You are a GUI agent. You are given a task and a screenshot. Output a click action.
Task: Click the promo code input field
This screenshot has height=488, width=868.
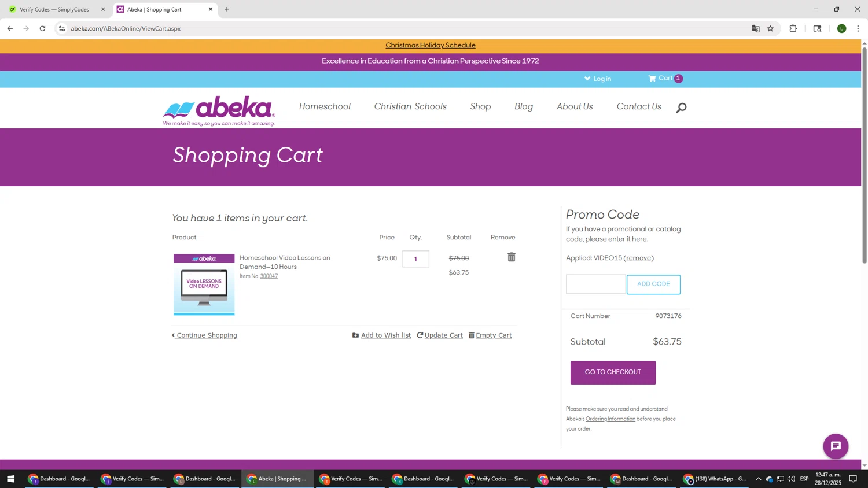point(596,284)
